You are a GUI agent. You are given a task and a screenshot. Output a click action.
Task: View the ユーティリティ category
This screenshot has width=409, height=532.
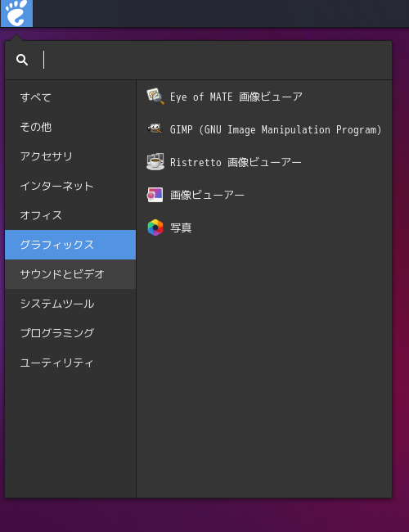tap(70, 363)
